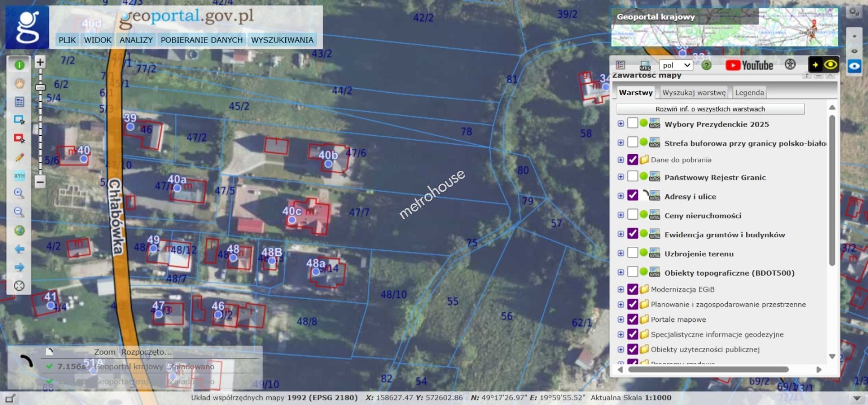Open the WYSZUKIWANIA menu
Screen dimensions: 868x405
(282, 40)
